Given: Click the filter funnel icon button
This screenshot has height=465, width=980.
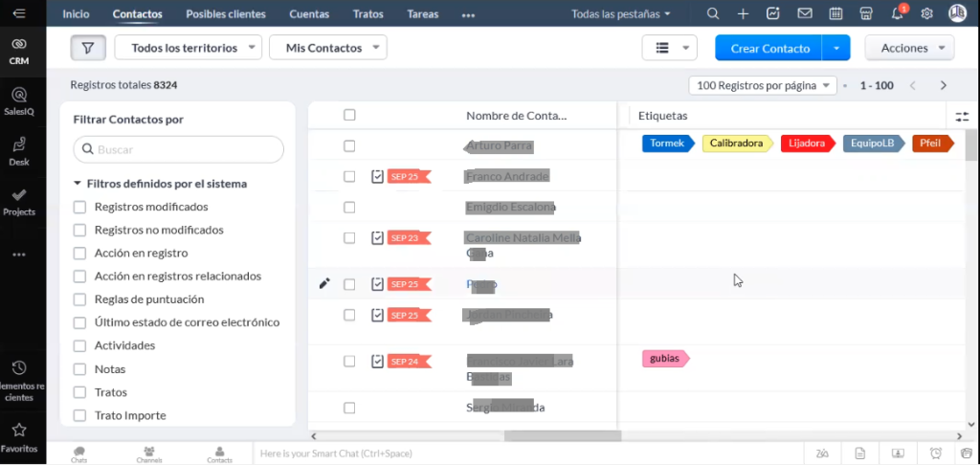Looking at the screenshot, I should point(88,48).
